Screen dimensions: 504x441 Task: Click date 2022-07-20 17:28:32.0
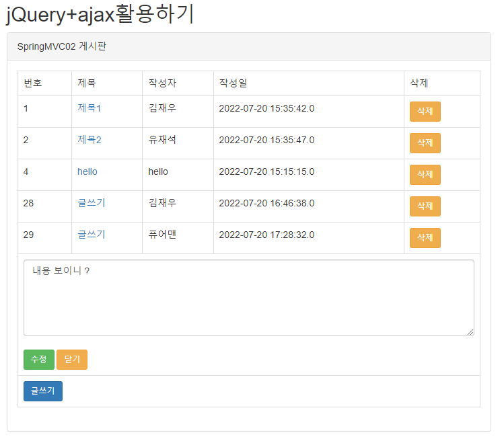coord(266,235)
